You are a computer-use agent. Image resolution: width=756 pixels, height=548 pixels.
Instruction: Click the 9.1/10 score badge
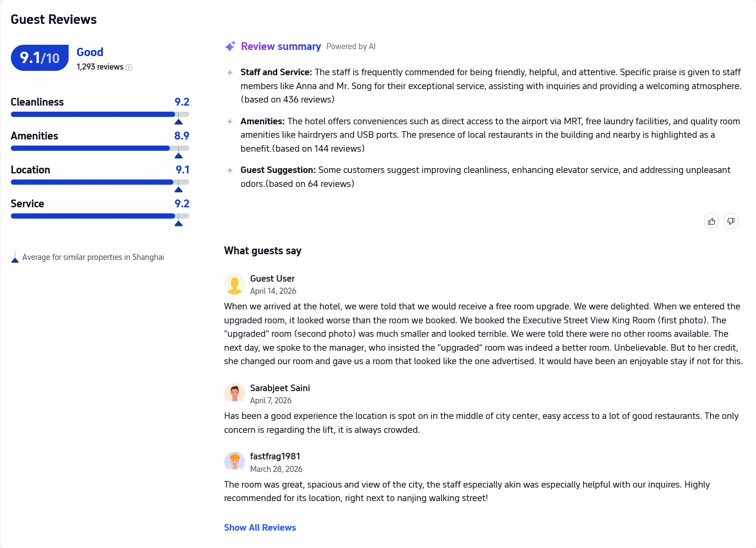[x=40, y=58]
